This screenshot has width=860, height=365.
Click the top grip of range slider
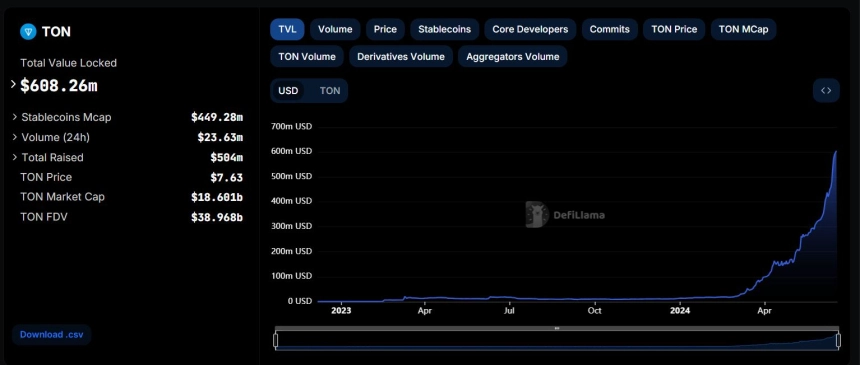tap(557, 328)
